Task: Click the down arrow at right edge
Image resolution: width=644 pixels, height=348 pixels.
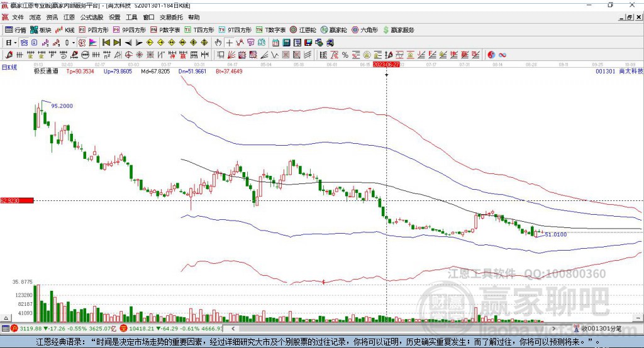Action: pos(638,318)
